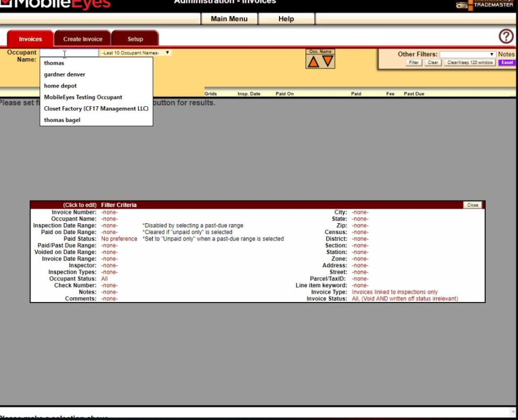518x420 pixels.
Task: Edit the Address filter criterion
Action: point(360,265)
